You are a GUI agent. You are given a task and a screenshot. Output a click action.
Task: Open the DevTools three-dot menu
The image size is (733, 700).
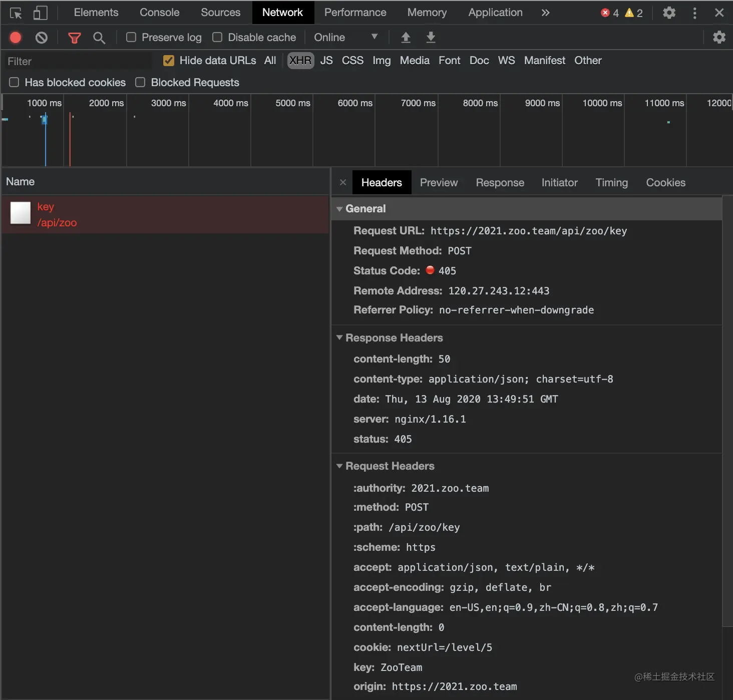pyautogui.click(x=694, y=13)
